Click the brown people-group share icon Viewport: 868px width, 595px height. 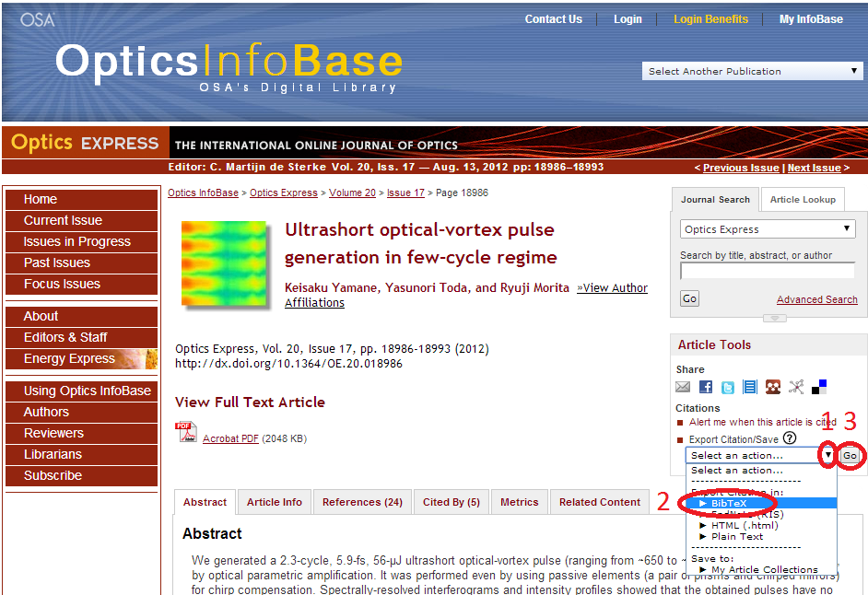pos(773,387)
